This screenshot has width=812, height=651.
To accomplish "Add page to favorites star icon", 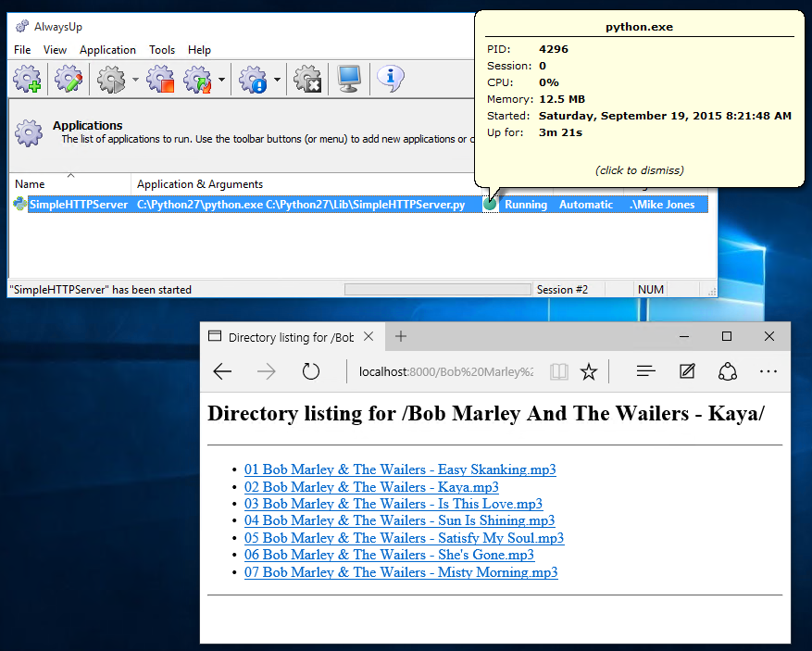I will [x=588, y=371].
